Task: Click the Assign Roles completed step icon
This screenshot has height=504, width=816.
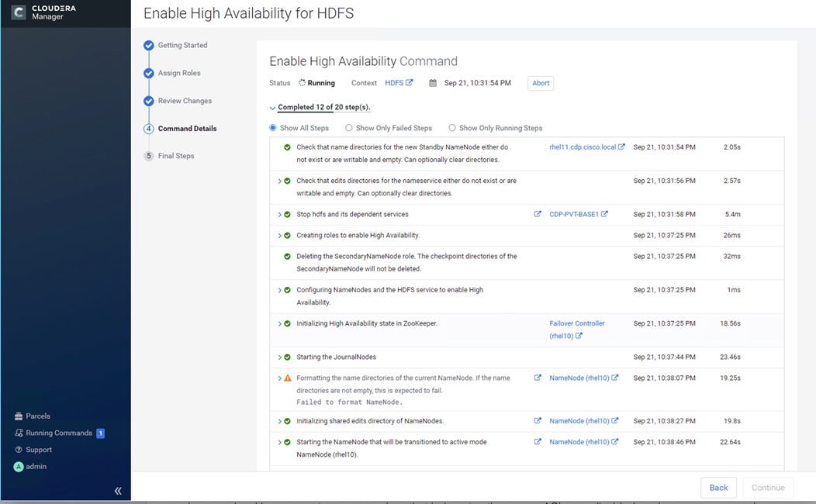Action: click(149, 73)
